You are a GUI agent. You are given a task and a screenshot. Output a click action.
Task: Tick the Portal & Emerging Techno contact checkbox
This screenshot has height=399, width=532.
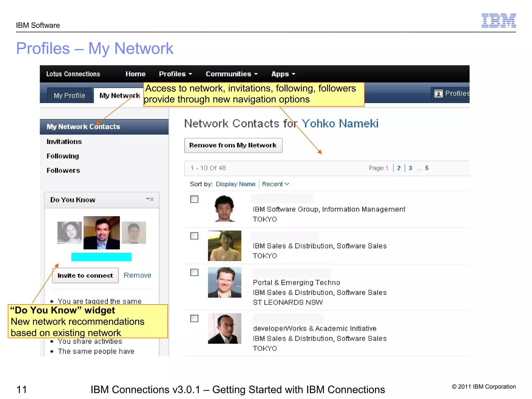(x=194, y=272)
